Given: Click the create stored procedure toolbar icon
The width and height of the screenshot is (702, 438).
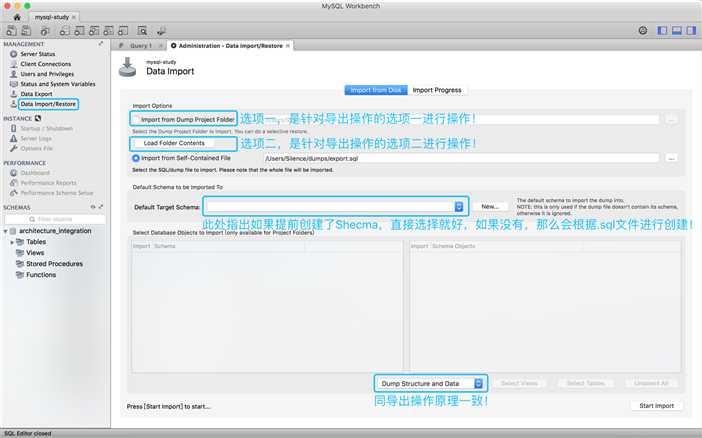Looking at the screenshot, I should [x=108, y=31].
